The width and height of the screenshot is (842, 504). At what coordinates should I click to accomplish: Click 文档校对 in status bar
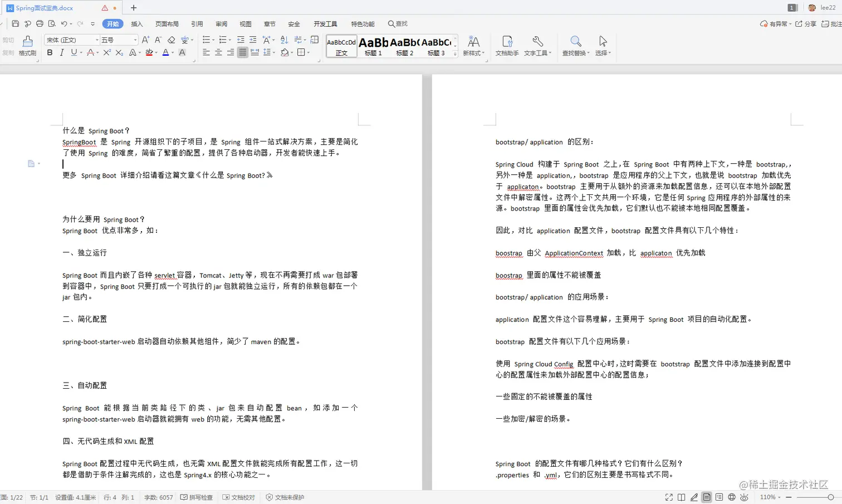[x=238, y=497]
